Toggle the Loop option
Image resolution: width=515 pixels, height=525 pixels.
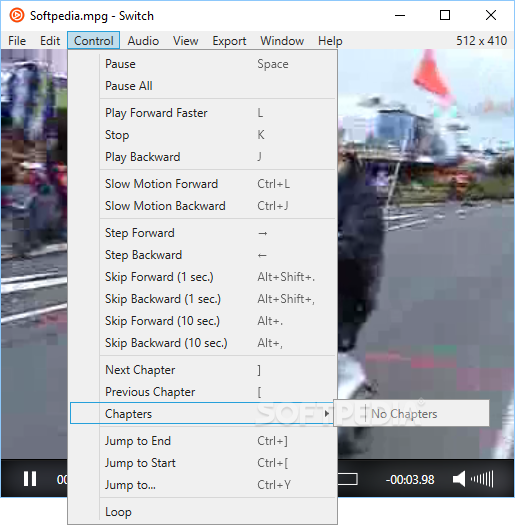(x=203, y=512)
